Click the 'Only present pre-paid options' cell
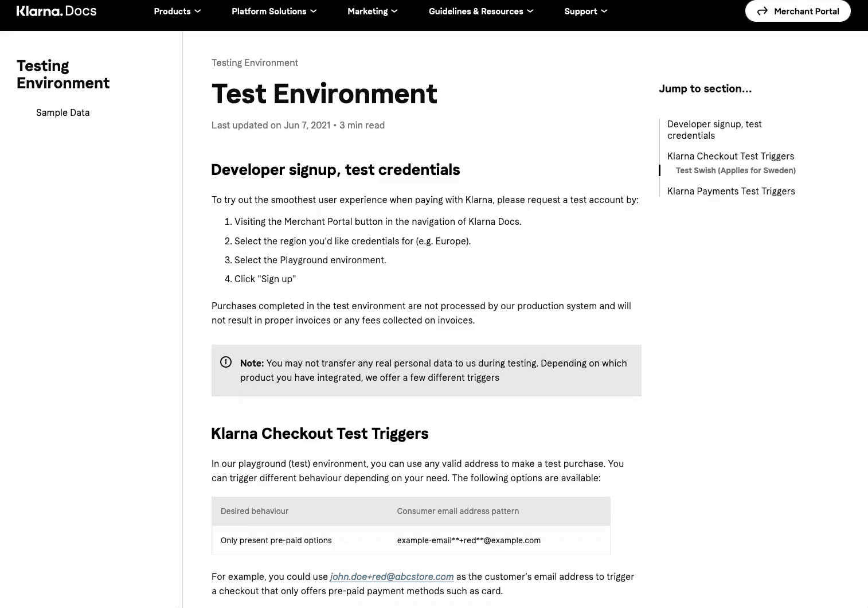868x608 pixels. tap(276, 540)
